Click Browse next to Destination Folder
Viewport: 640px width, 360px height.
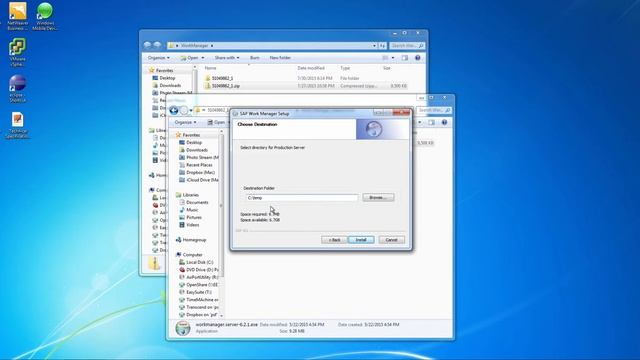(378, 198)
